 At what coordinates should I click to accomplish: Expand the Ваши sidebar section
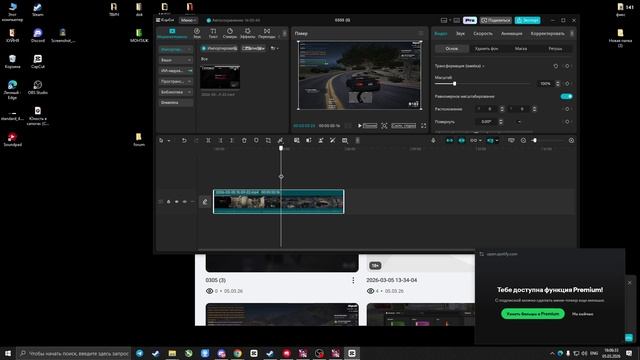176,60
